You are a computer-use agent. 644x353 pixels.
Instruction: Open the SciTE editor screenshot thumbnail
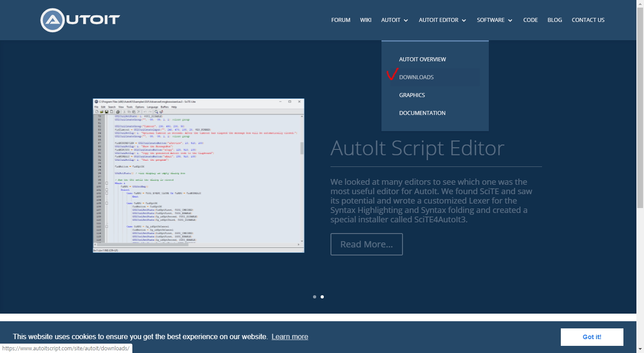[199, 175]
